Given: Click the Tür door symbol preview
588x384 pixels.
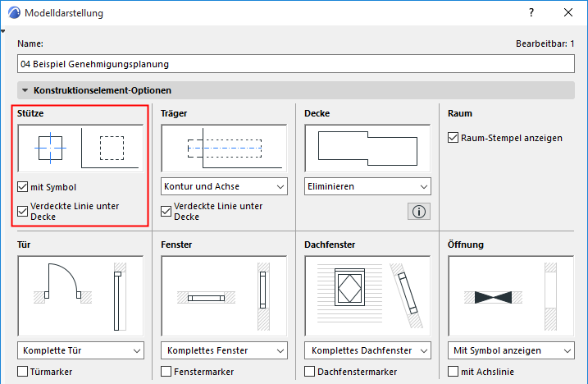Looking at the screenshot, I should tap(80, 295).
